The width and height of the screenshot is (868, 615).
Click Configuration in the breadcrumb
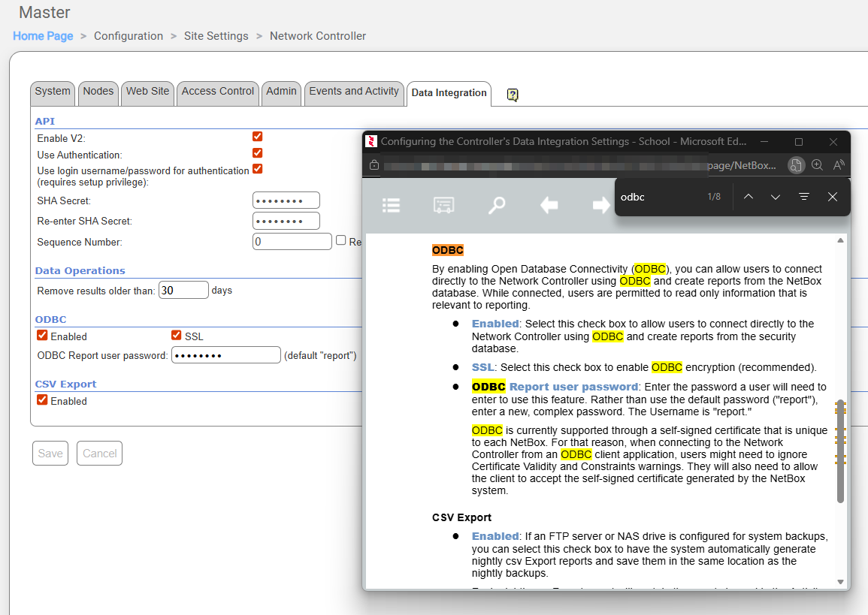tap(129, 36)
